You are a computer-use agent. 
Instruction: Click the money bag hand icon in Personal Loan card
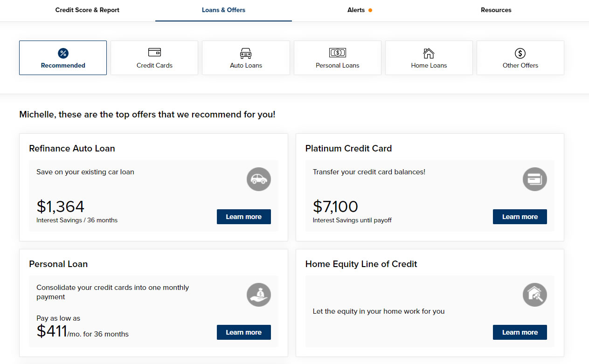(x=258, y=295)
